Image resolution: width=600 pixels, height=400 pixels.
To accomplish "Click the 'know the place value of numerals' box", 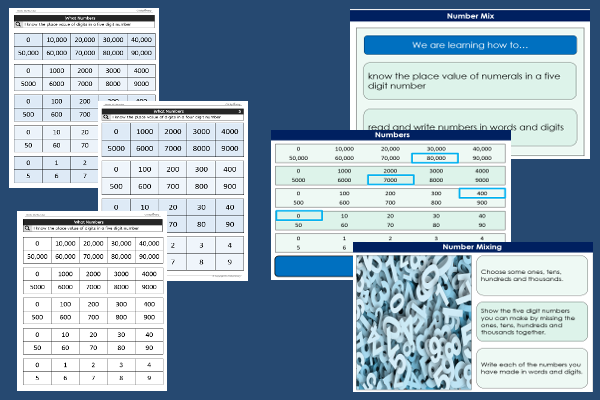I will click(470, 81).
